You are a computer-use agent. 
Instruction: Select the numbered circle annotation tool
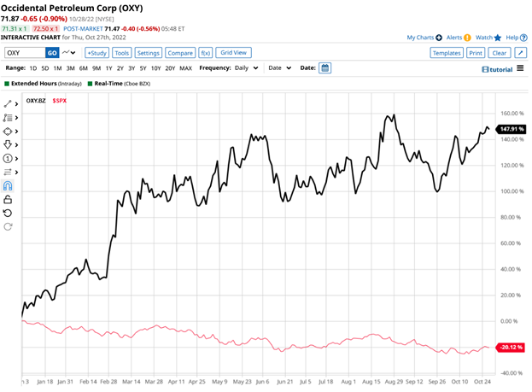(9, 158)
